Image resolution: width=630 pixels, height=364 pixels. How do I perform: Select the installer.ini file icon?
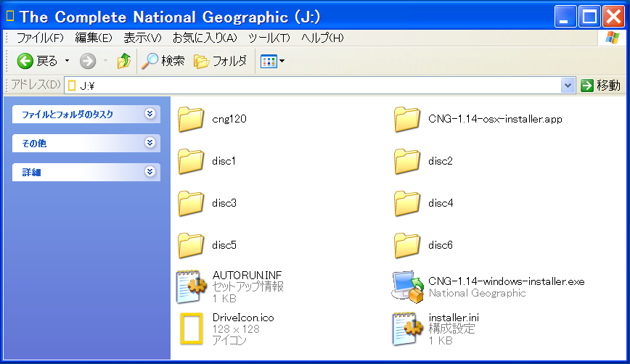pyautogui.click(x=407, y=328)
